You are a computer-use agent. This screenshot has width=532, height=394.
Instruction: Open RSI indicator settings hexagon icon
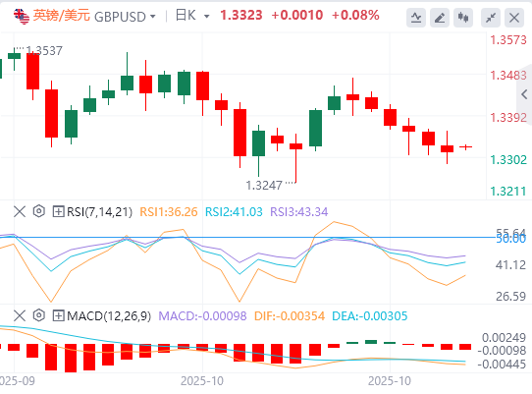coord(39,211)
